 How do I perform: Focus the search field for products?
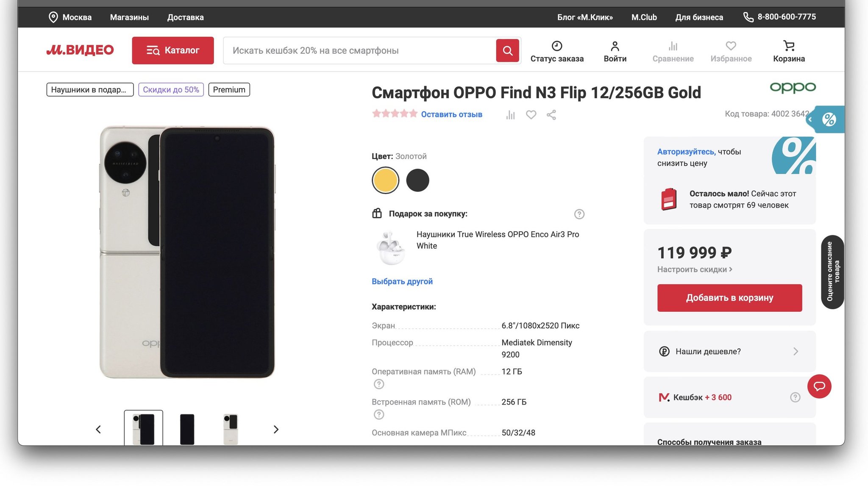359,50
